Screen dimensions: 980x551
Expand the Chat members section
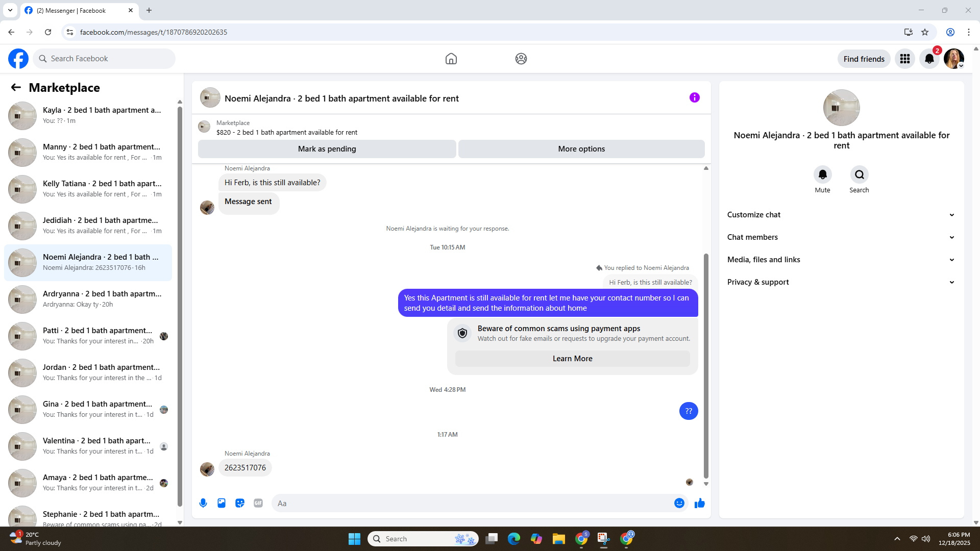click(841, 237)
